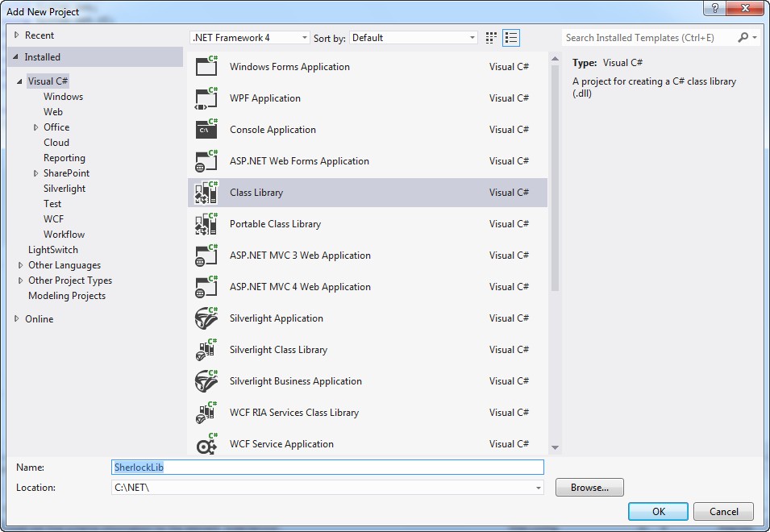
Task: Select the Silverlight category in tree
Action: click(65, 189)
